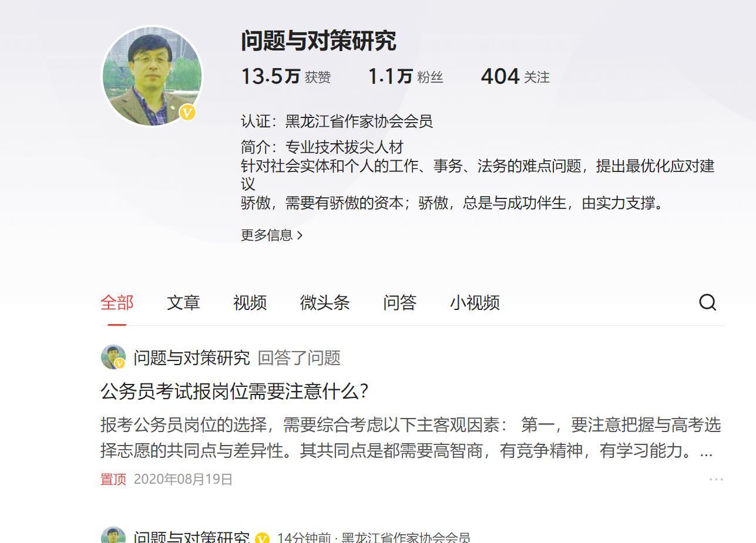Click the small avatar of the second post
756x543 pixels.
tap(113, 535)
